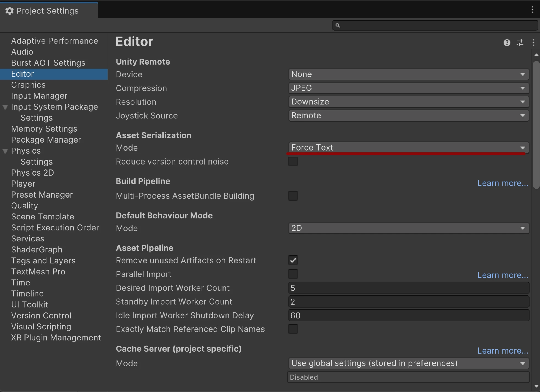
Task: Open the Editor panel options menu
Action: tap(533, 43)
